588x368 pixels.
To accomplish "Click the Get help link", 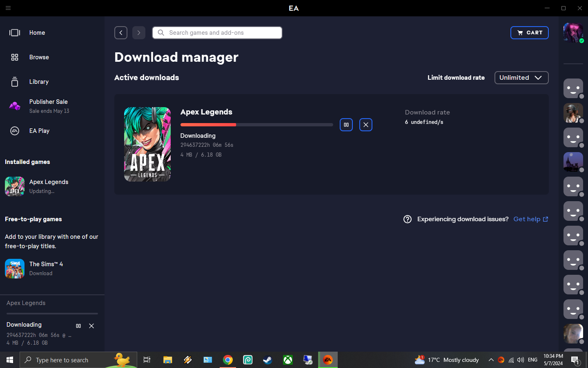I will click(x=527, y=219).
